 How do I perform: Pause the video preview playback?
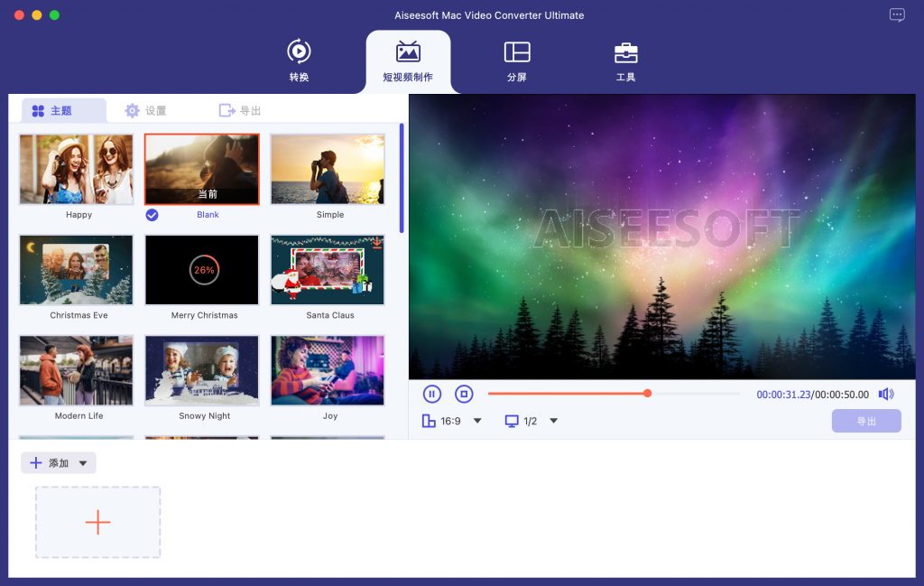(431, 394)
